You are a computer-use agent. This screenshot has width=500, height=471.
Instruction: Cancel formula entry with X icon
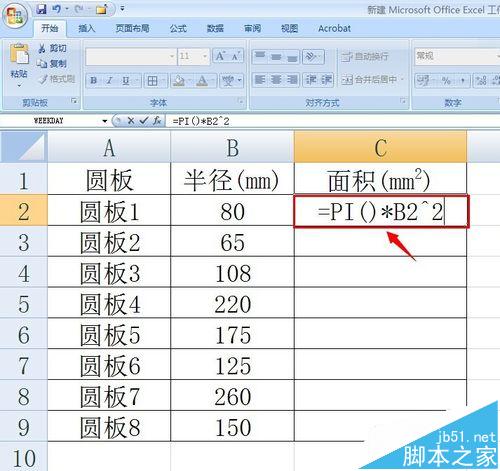pyautogui.click(x=131, y=121)
